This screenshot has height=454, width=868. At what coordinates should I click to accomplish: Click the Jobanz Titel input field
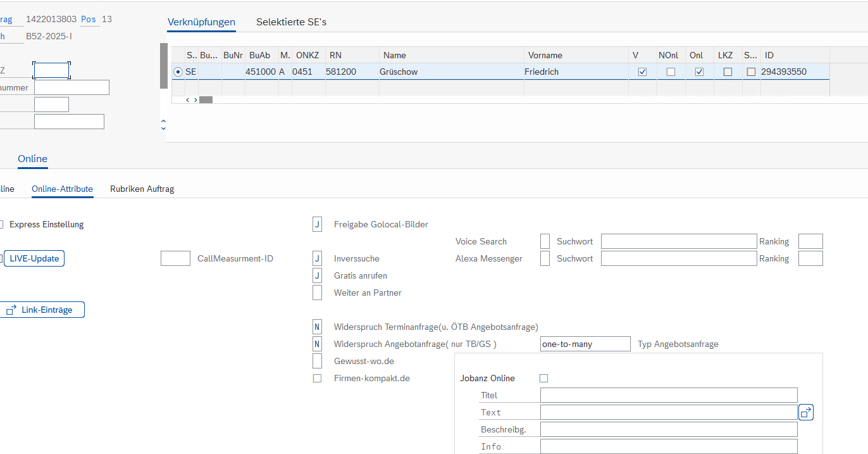pos(669,395)
